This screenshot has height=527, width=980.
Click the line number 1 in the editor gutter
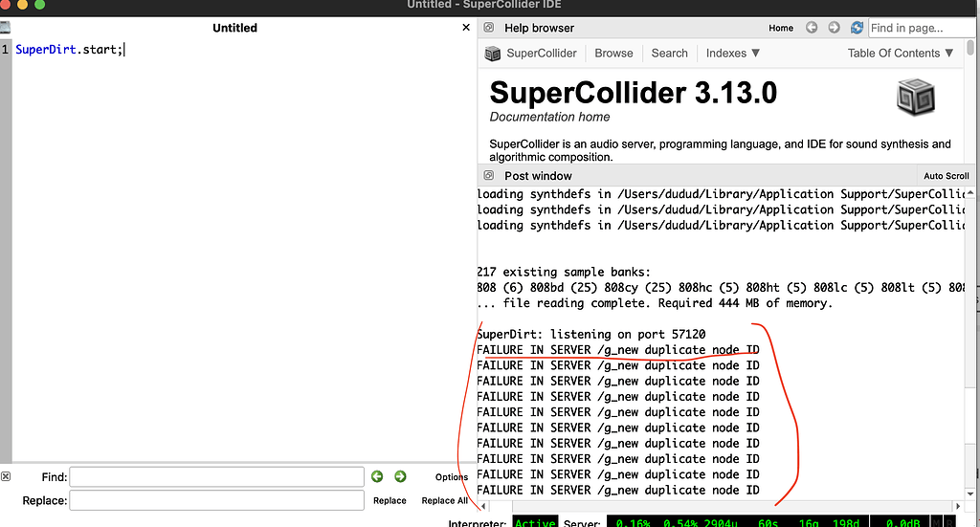tap(5, 50)
